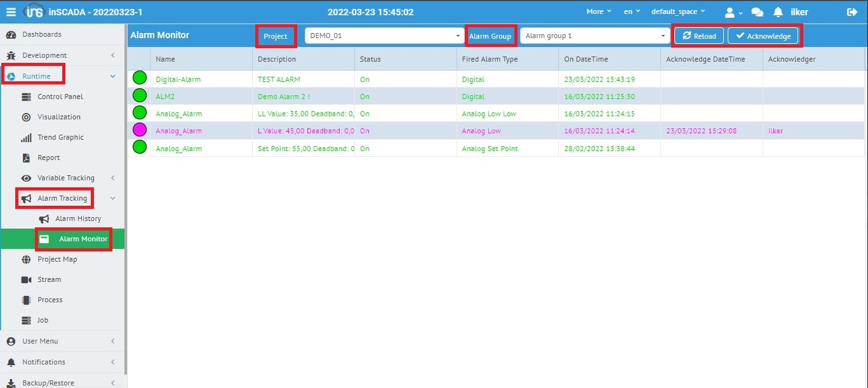Go to Project Map in sidebar
This screenshot has height=388, width=868.
(x=57, y=259)
